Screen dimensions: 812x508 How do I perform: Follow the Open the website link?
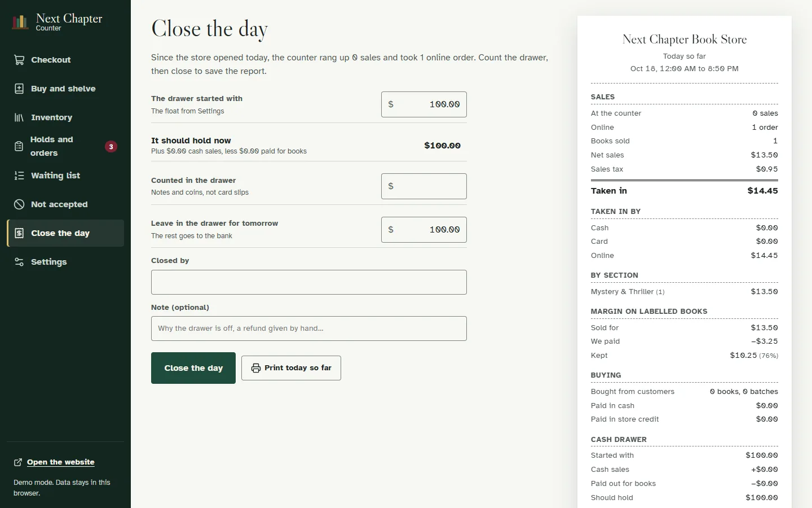click(61, 462)
